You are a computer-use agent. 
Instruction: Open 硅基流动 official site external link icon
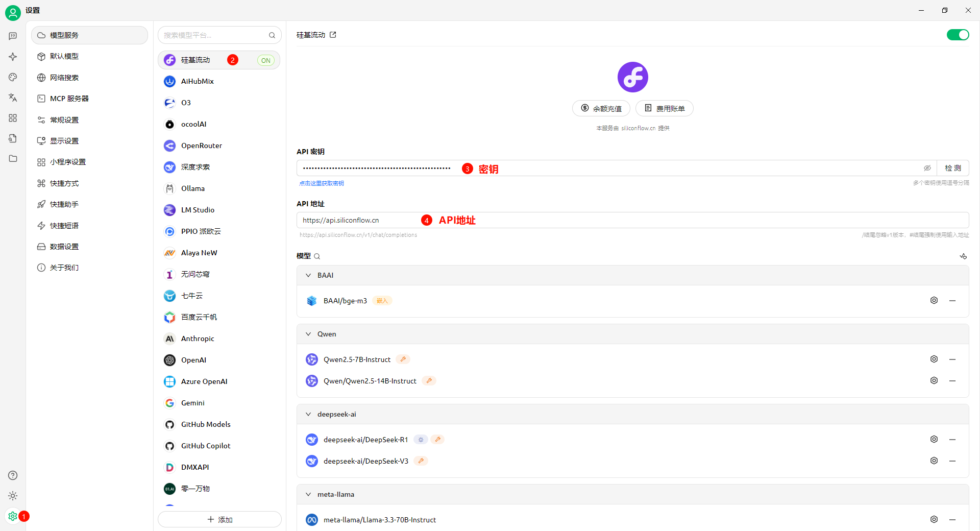pos(333,35)
